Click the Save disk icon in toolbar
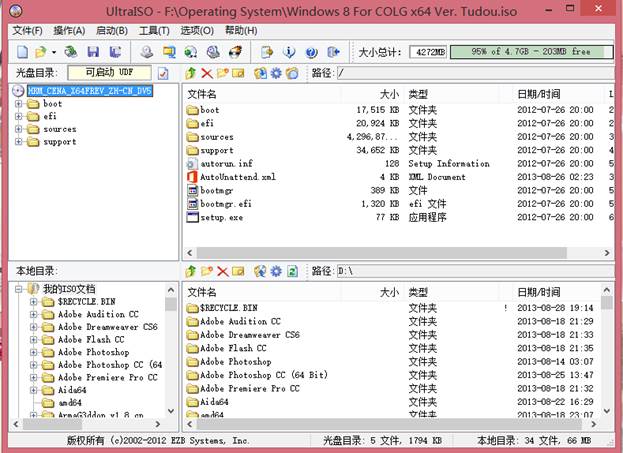This screenshot has height=453, width=623. [95, 51]
